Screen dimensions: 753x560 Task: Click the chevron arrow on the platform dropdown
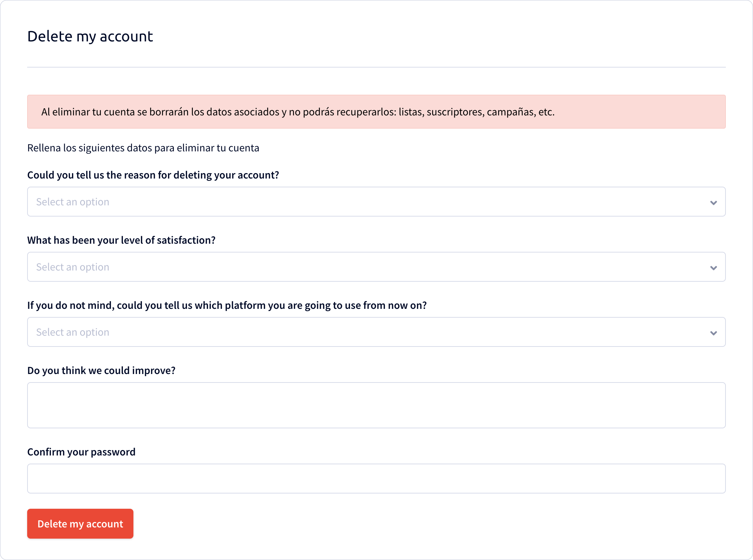[713, 333]
